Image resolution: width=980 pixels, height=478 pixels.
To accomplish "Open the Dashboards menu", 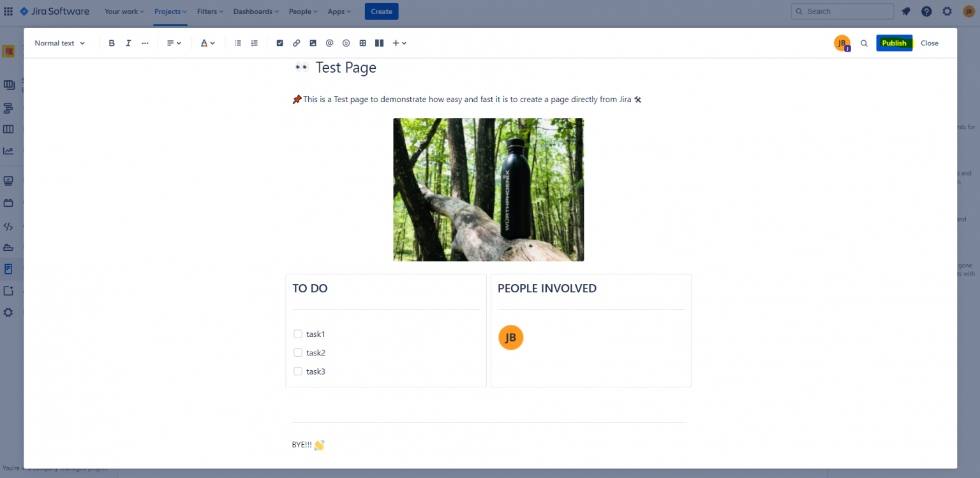I will click(x=255, y=11).
